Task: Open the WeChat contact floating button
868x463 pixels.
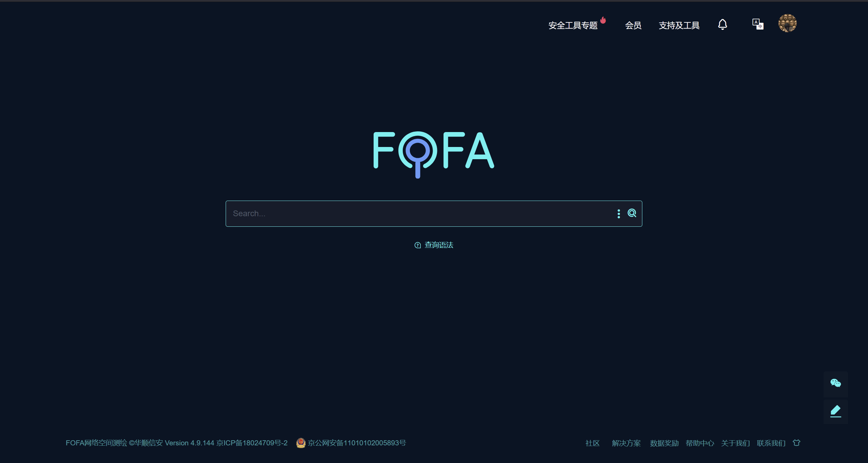Action: click(835, 384)
